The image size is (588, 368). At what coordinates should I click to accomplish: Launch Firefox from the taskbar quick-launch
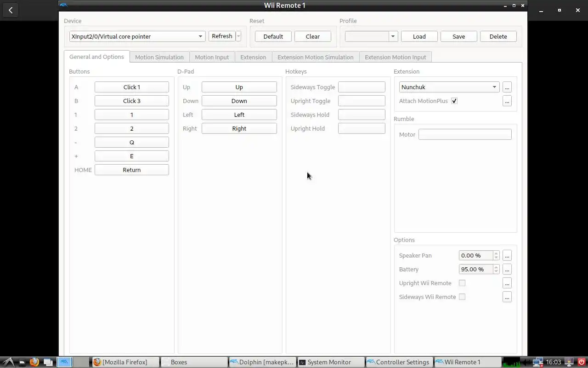click(x=34, y=362)
